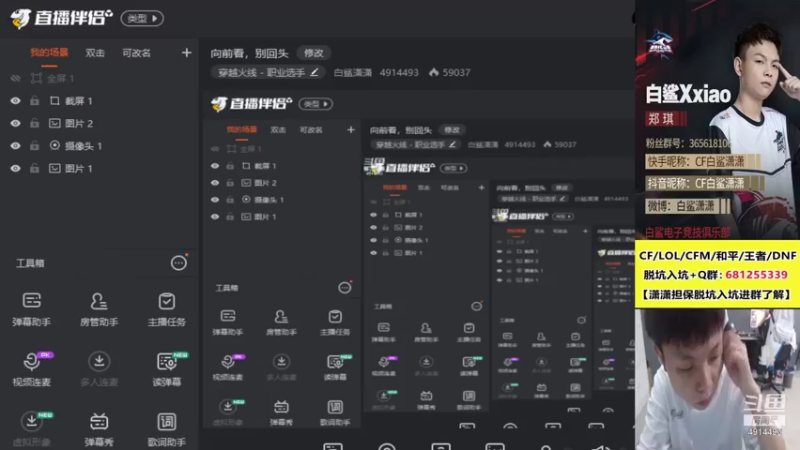Click the ID number 4914493 in the main header

[x=399, y=72]
